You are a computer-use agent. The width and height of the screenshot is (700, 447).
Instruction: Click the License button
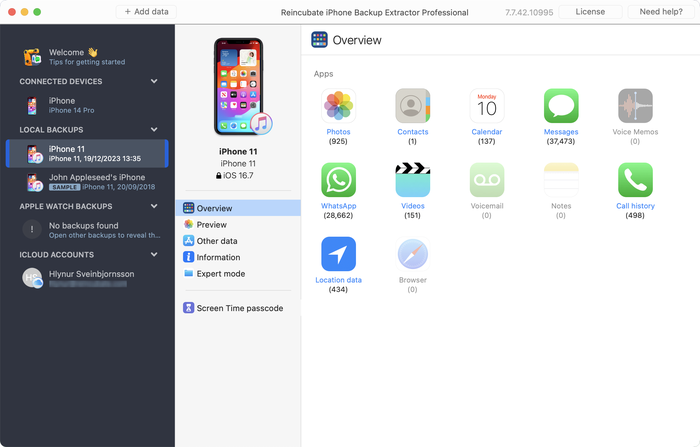pos(590,12)
